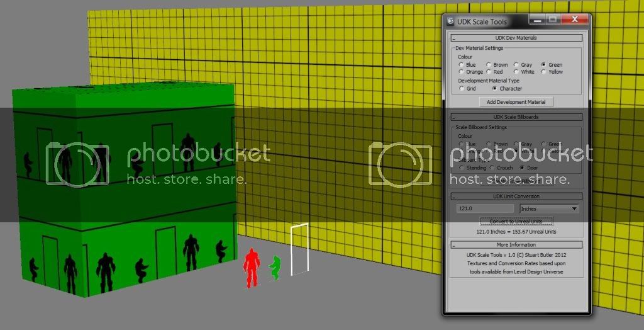Click Add Development Material button
This screenshot has height=330, width=644.
(516, 102)
